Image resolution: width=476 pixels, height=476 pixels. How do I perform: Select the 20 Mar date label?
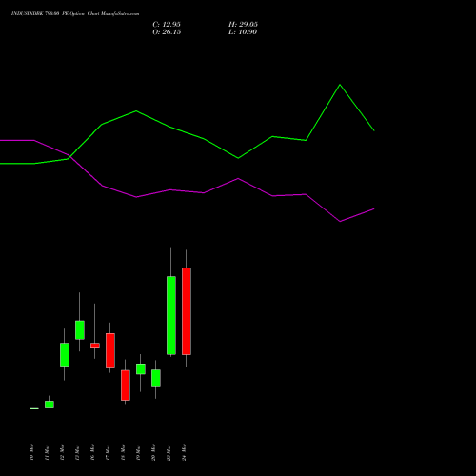tap(153, 452)
